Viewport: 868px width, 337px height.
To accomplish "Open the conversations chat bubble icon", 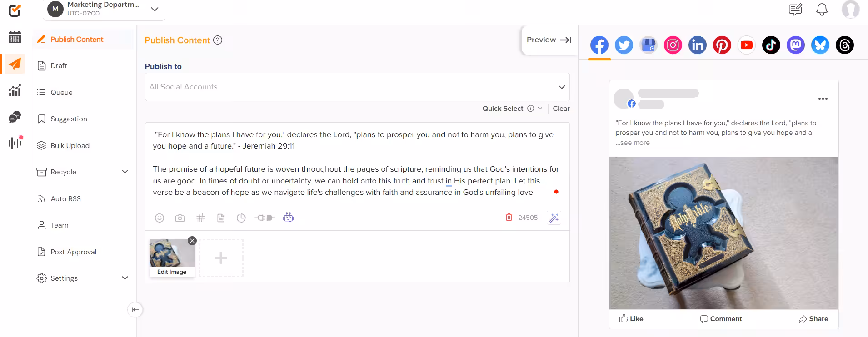I will point(15,117).
